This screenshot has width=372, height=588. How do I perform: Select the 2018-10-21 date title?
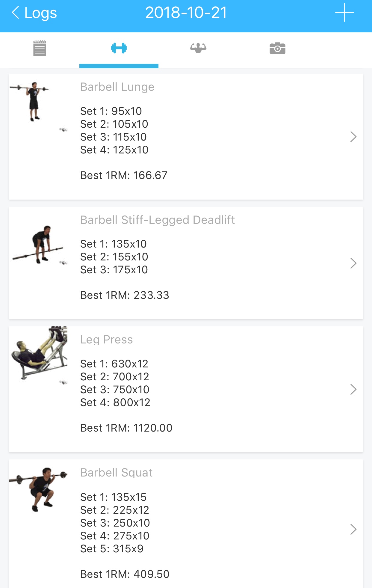(186, 13)
